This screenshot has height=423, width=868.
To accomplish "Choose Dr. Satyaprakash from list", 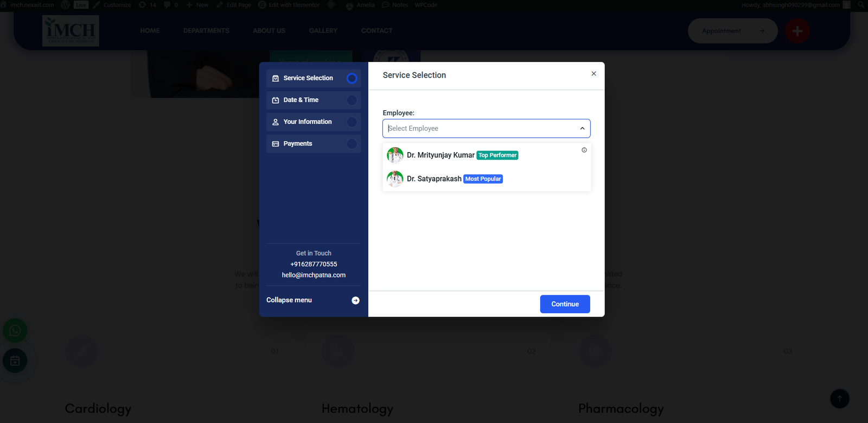I will 487,179.
